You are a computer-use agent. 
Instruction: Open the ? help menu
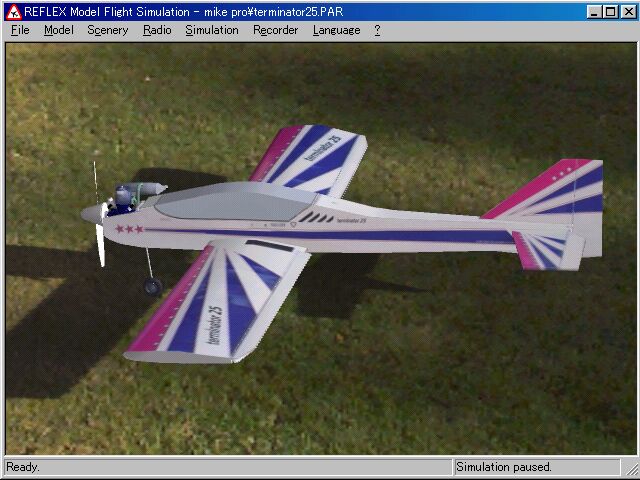(x=377, y=30)
